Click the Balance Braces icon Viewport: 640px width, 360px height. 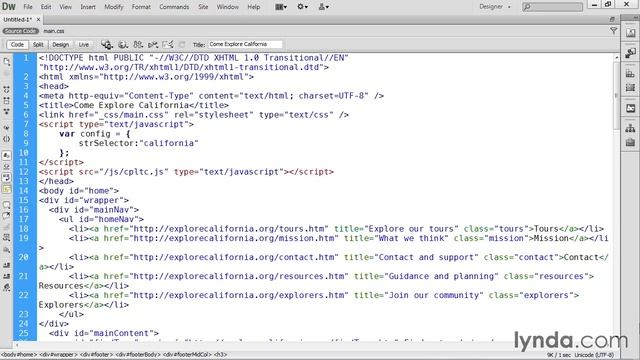coord(7,139)
